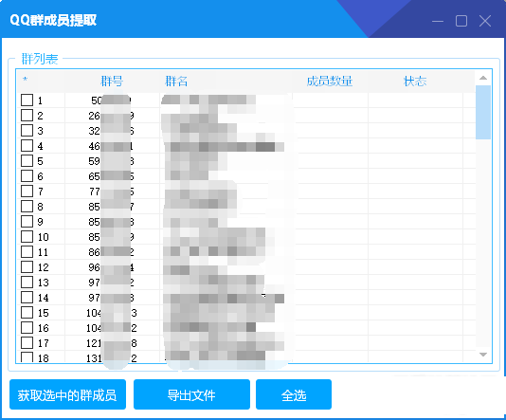Tick the checkbox for row 5
Image resolution: width=506 pixels, height=420 pixels.
pyautogui.click(x=27, y=161)
